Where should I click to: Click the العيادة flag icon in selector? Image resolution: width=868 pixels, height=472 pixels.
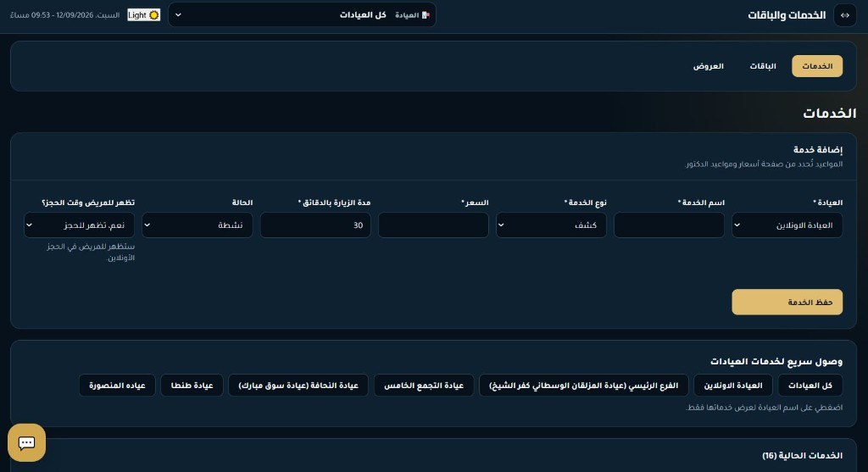(426, 15)
